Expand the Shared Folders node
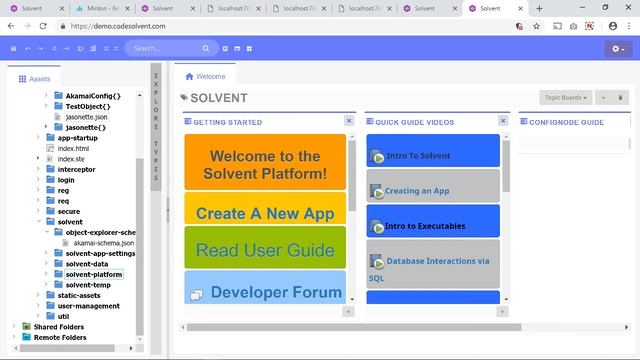The height and width of the screenshot is (360, 640). click(x=14, y=327)
